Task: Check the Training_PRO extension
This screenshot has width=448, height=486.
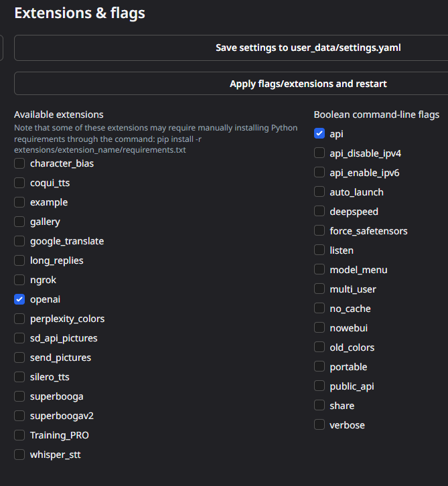Action: [x=19, y=435]
